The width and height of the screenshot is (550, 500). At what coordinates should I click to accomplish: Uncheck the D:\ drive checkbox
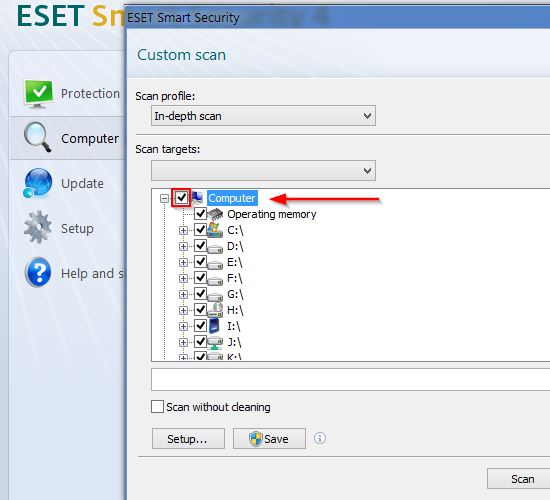(x=200, y=246)
